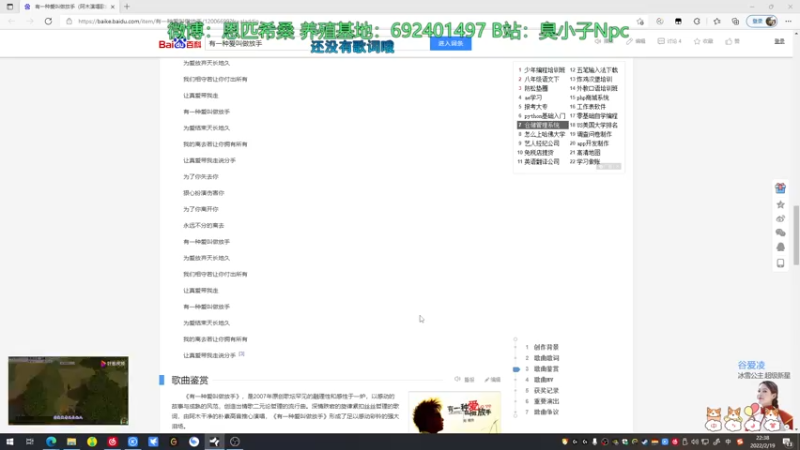Open Task View on taskbar
Viewport: 800px width, 450px height.
point(30,442)
